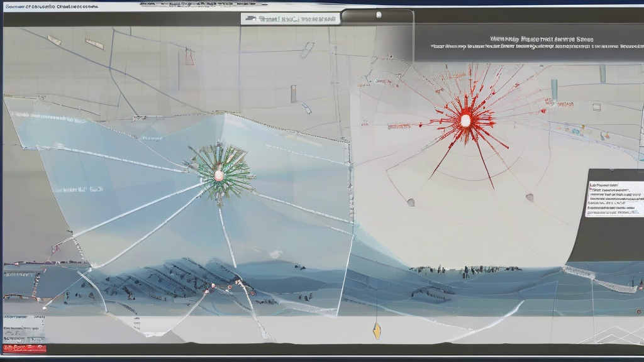The image size is (644, 362).
Task: Select the right shield marker under the red burst
Action: coord(530,197)
